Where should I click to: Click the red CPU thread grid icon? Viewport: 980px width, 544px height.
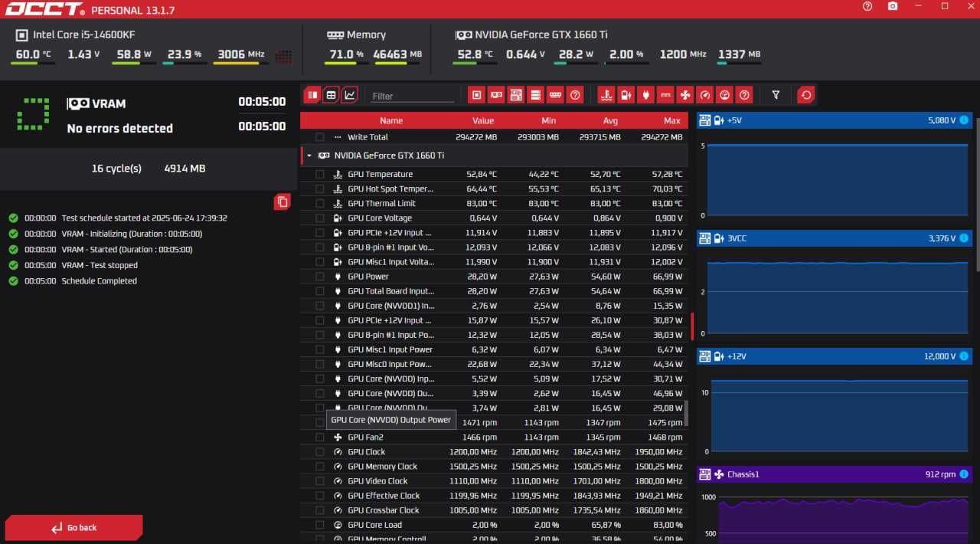click(x=283, y=56)
